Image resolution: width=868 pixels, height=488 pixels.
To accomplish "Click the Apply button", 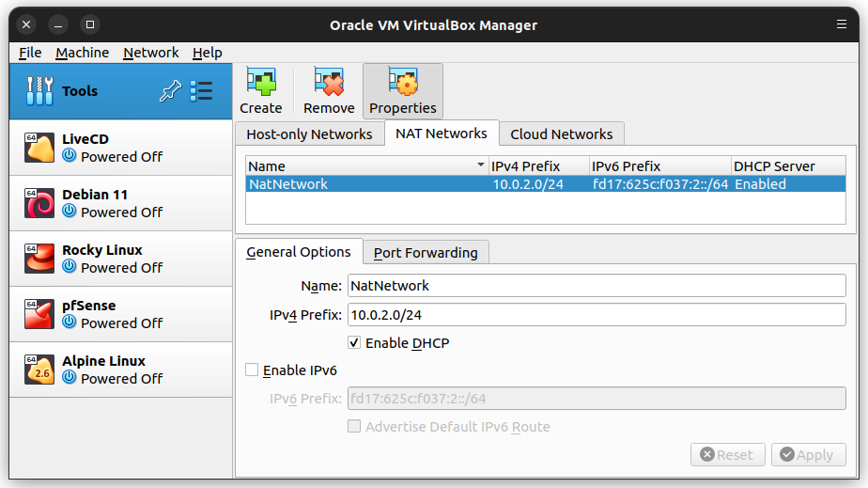I will point(808,455).
